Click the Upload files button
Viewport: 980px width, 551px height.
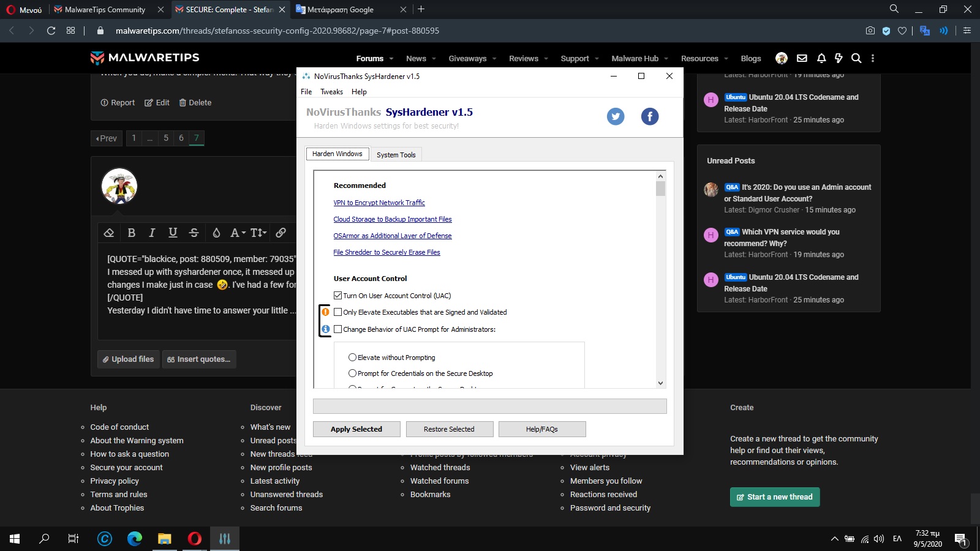[x=129, y=359]
